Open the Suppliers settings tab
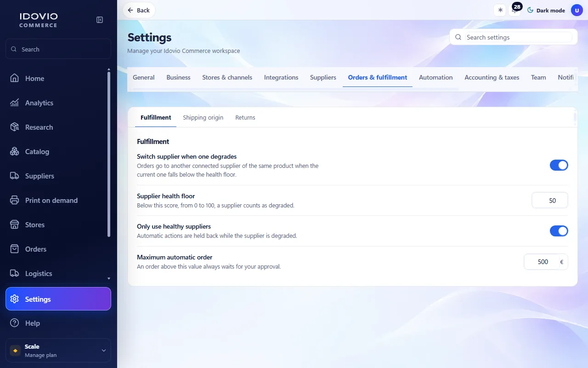This screenshot has height=368, width=588. 323,77
